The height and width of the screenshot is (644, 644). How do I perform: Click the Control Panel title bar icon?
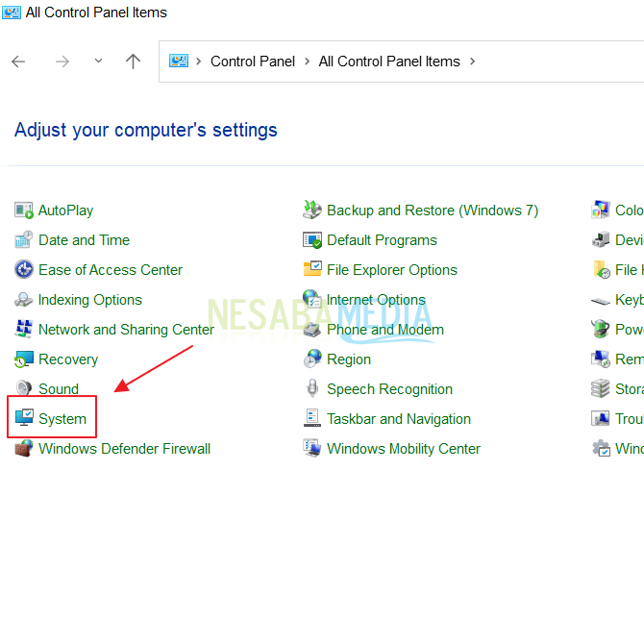(x=12, y=12)
